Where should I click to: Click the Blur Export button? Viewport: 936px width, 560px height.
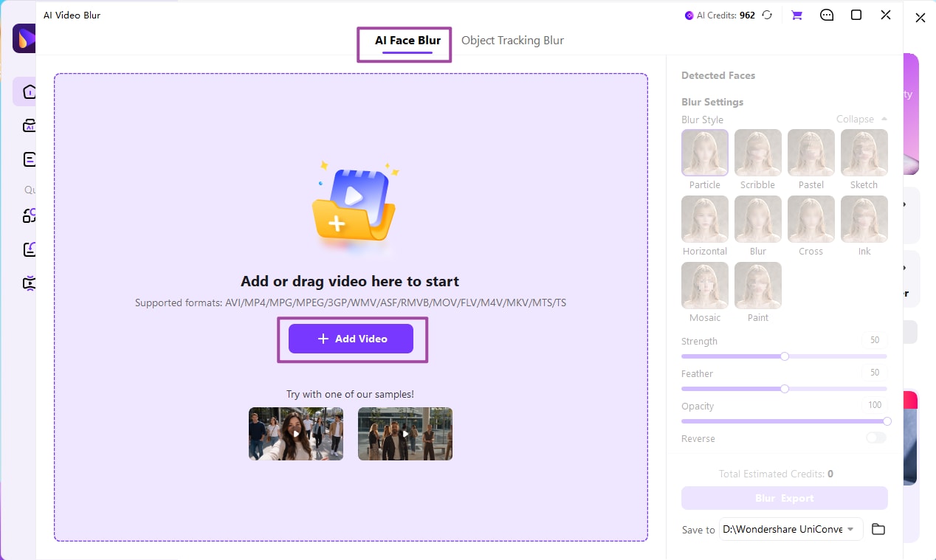(x=784, y=498)
